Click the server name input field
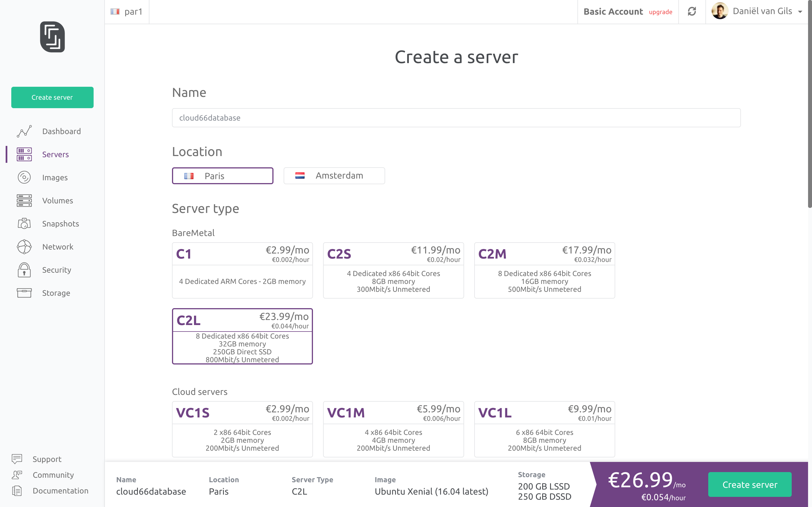The image size is (812, 507). tap(456, 118)
